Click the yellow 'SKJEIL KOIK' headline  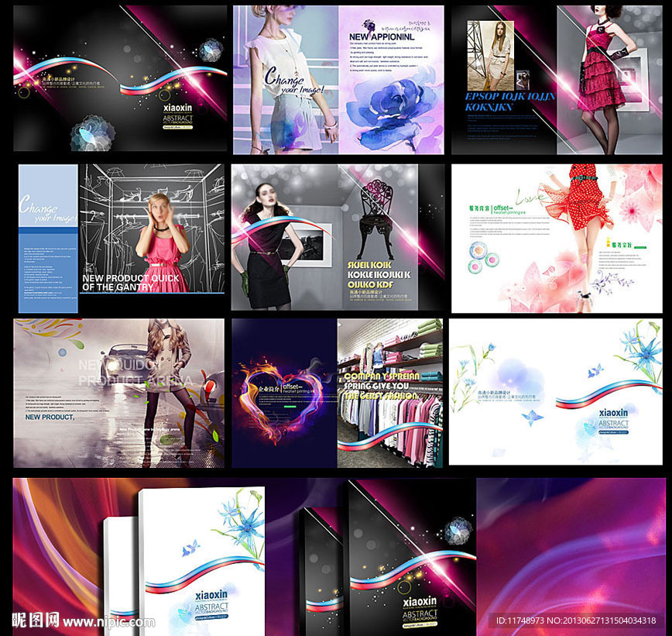(369, 265)
